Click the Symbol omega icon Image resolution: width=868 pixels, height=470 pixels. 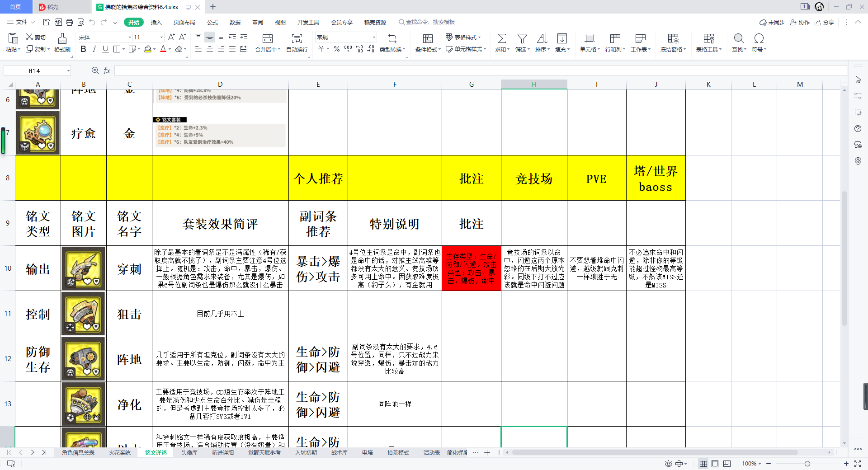click(x=759, y=38)
